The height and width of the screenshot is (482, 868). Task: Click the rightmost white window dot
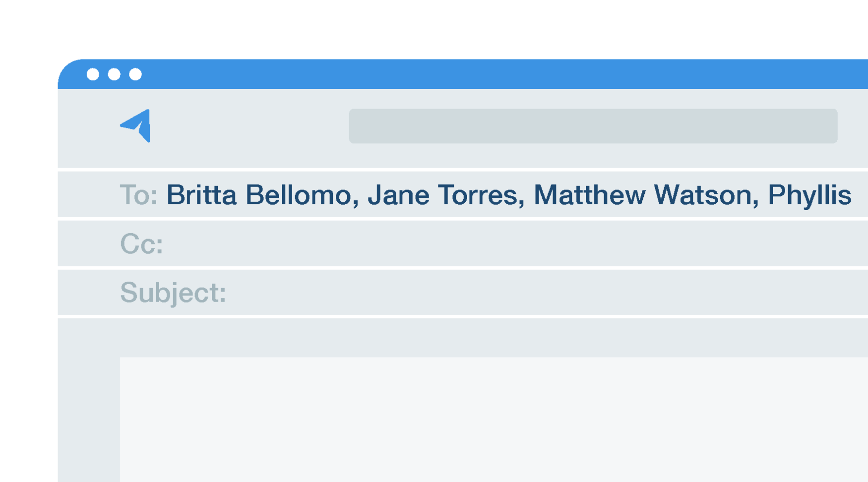tap(135, 74)
